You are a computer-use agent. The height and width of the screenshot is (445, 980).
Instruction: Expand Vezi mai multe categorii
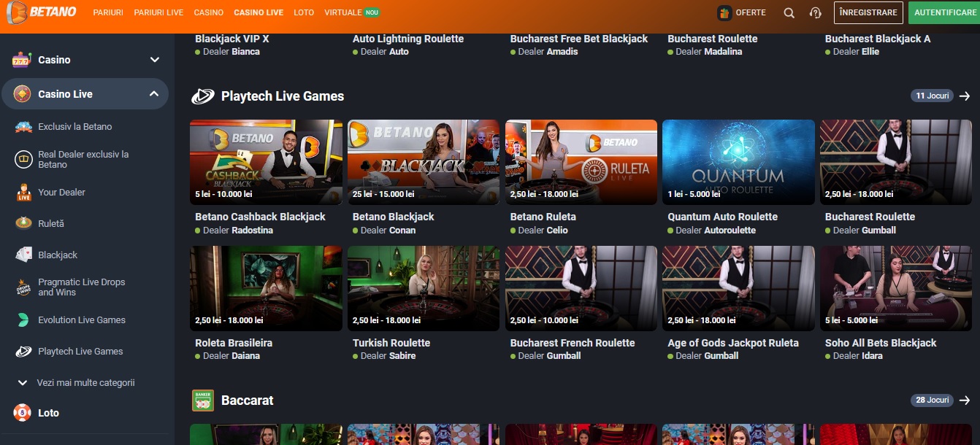[76, 383]
